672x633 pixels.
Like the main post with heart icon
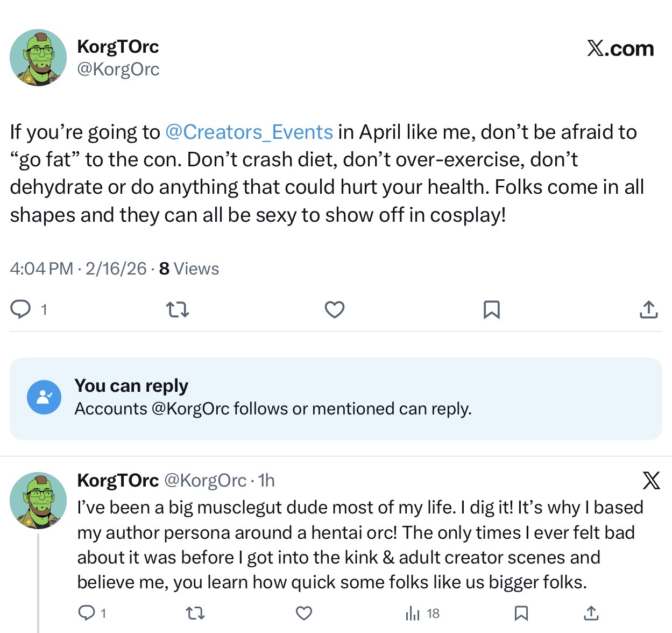(334, 310)
